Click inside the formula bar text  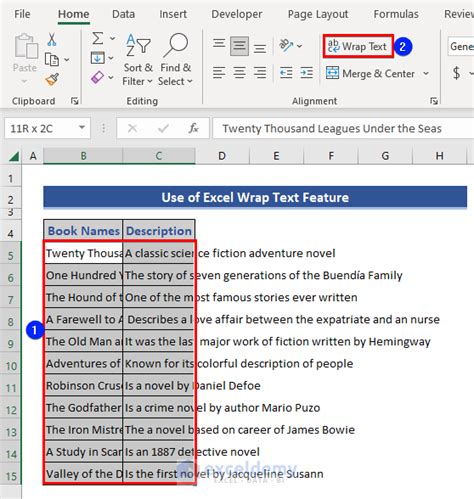click(332, 129)
